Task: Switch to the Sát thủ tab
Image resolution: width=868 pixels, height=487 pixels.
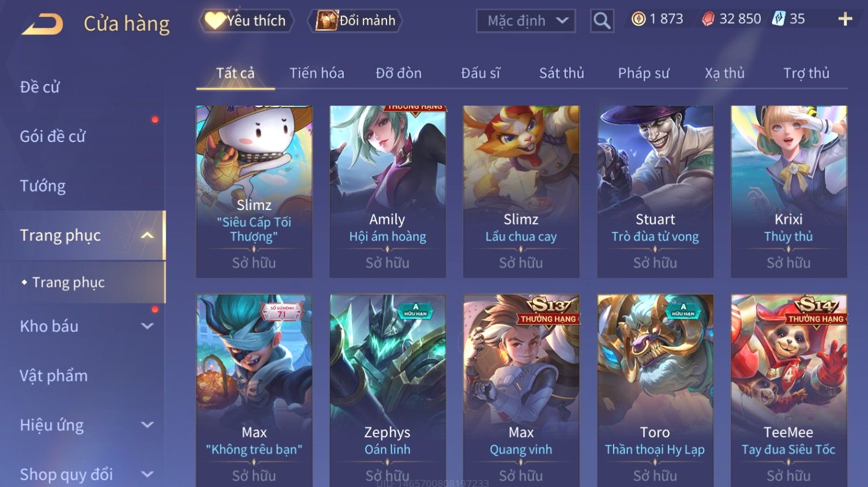Action: point(562,73)
